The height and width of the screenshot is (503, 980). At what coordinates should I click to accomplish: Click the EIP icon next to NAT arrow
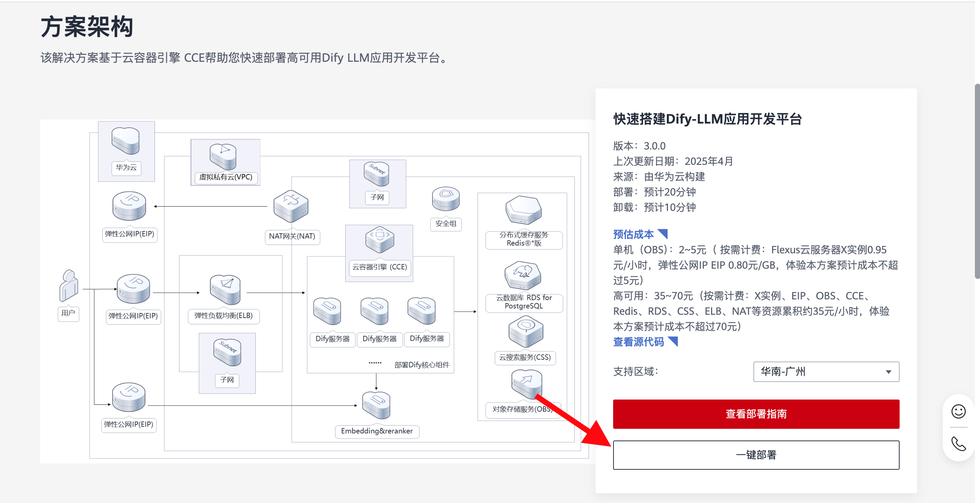coord(129,206)
